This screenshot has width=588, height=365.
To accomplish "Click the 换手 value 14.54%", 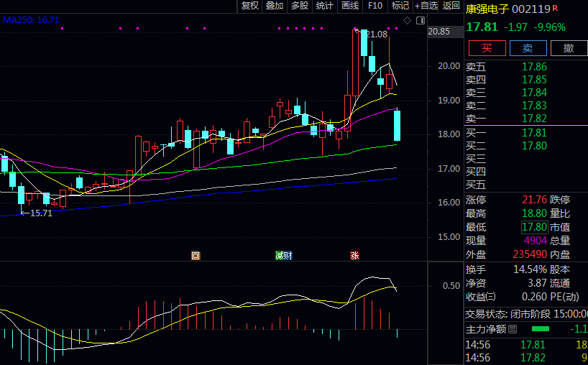I will click(x=530, y=269).
